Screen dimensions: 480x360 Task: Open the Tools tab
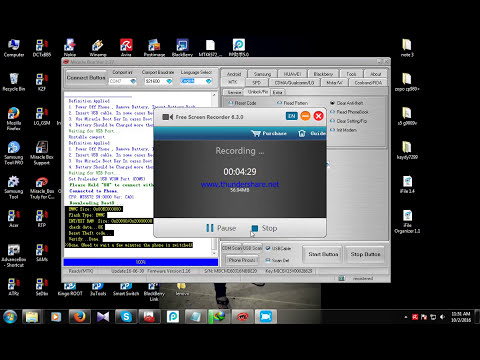351,74
